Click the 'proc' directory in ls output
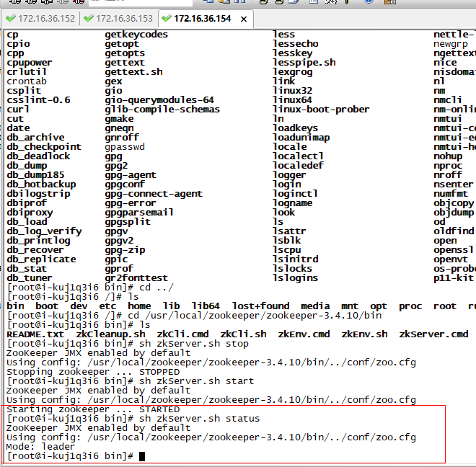476x467 pixels. [x=410, y=306]
